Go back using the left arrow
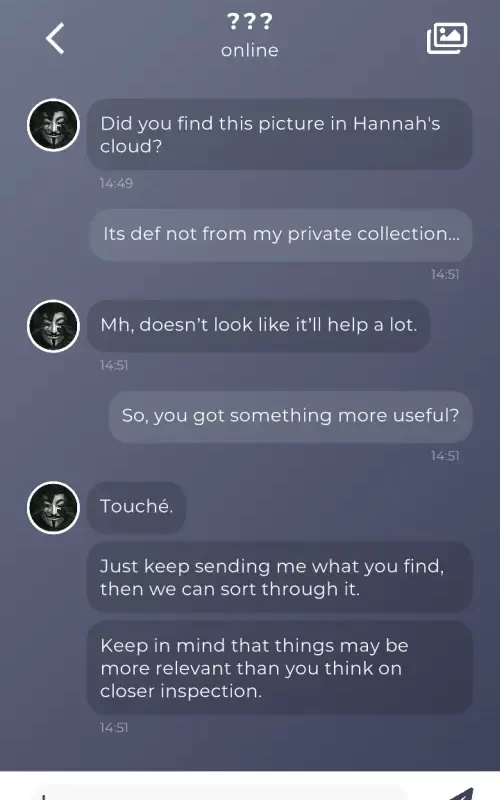The height and width of the screenshot is (800, 500). [x=55, y=38]
